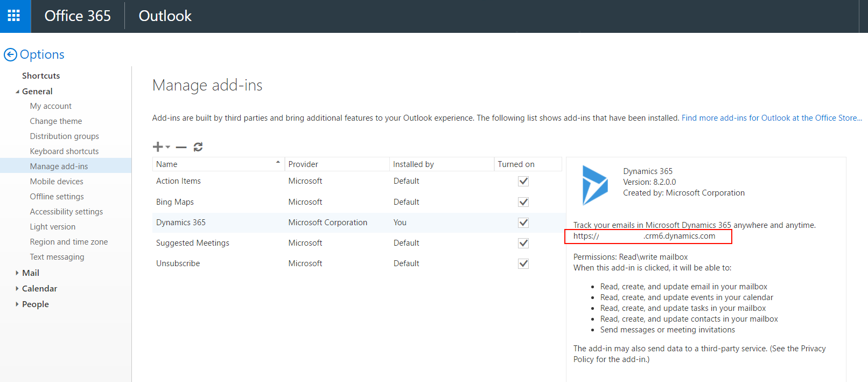Toggle the Bing Maps turned on checkbox

pyautogui.click(x=523, y=202)
